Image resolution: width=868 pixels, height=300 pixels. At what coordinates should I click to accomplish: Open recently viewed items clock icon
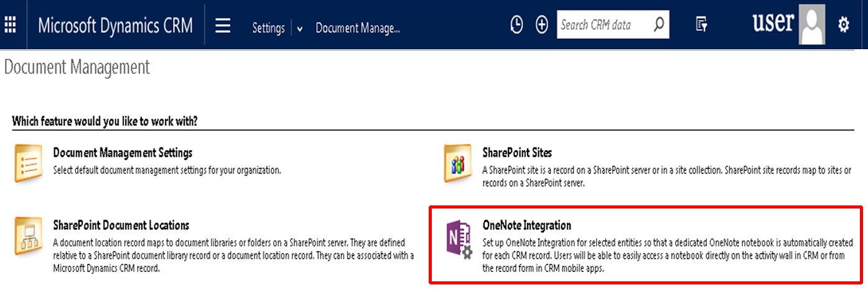click(x=516, y=25)
